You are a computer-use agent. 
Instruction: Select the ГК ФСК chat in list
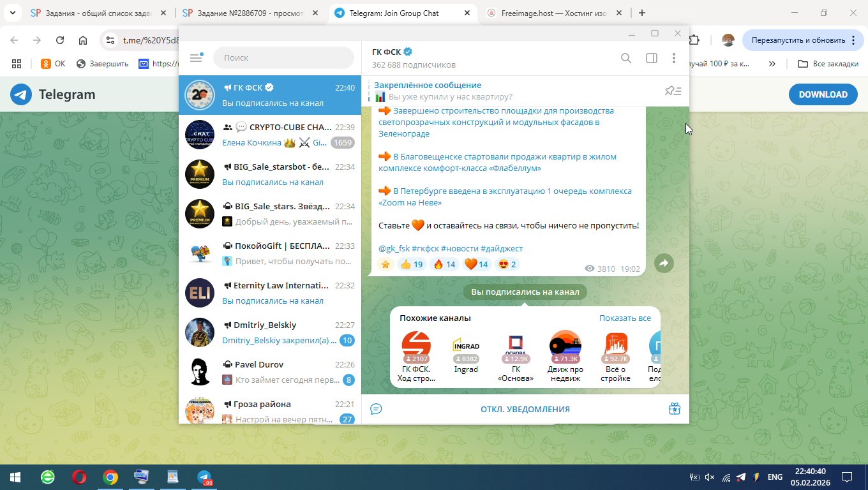270,95
